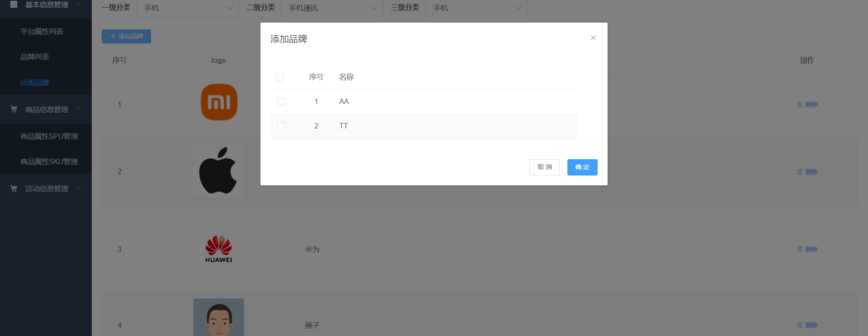Screen dimensions: 868x336
Task: Click the AA brand name in dialog
Action: point(344,102)
